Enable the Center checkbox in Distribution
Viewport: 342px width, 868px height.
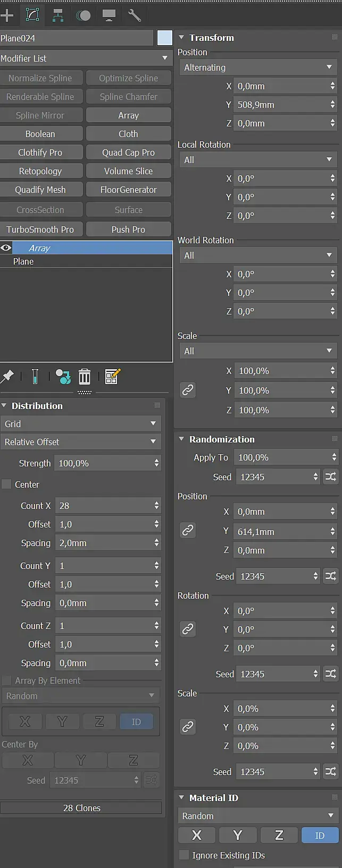(x=7, y=484)
